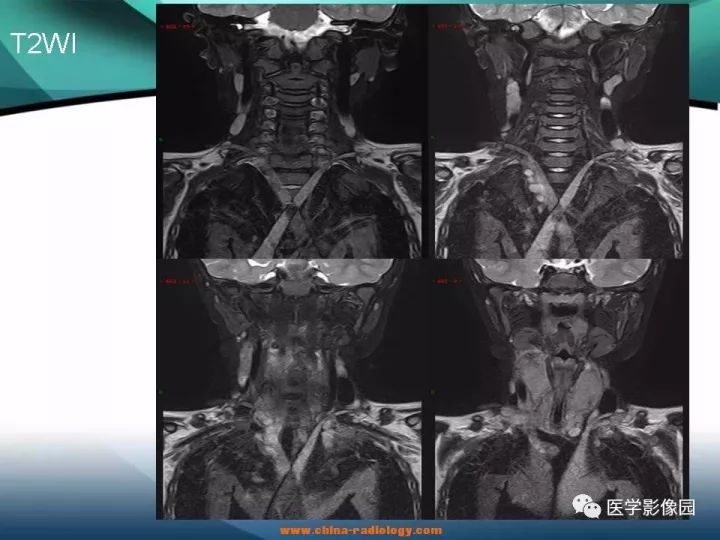Click the small green marker in bottom-right panel
The height and width of the screenshot is (540, 720).
coord(433,392)
